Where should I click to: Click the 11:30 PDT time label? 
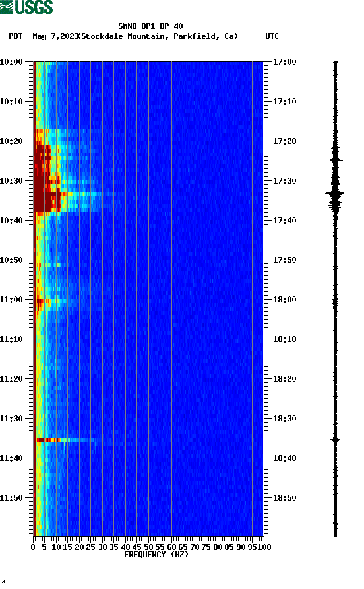[12, 419]
